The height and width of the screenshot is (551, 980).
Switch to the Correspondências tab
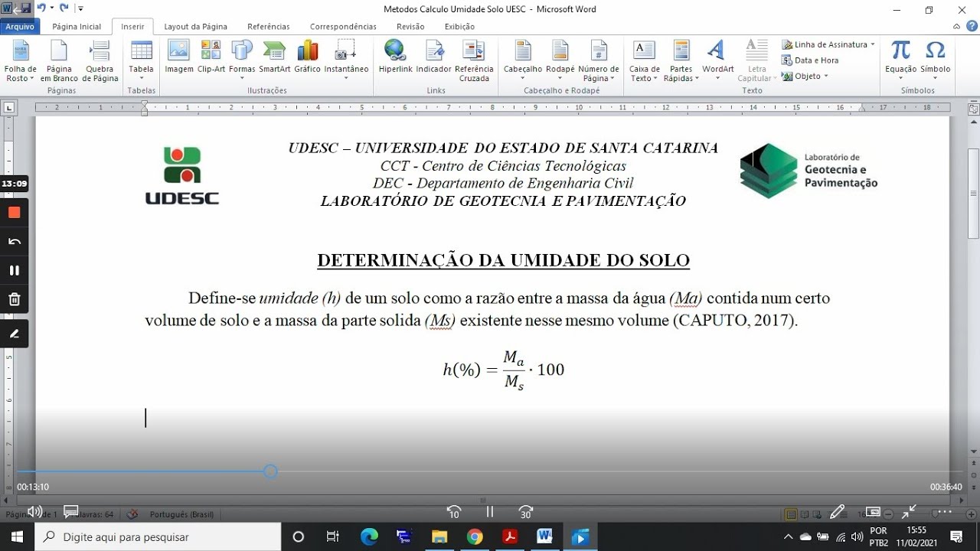[x=343, y=26]
